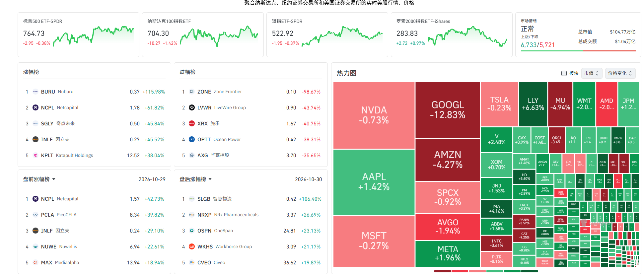
Task: Click the ZONE Zone Frontier logo icon
Action: tap(192, 92)
